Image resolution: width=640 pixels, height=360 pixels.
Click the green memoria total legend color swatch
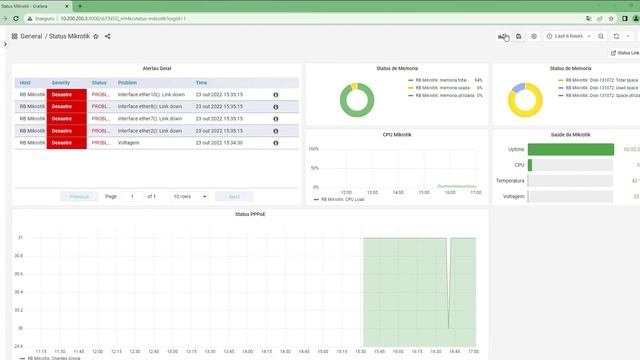coord(411,80)
